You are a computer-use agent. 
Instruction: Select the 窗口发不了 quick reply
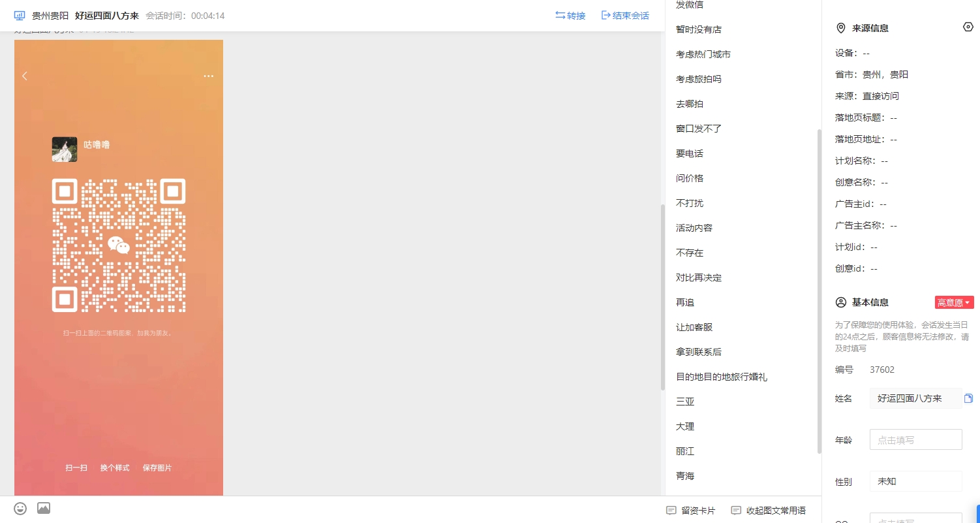(x=699, y=129)
